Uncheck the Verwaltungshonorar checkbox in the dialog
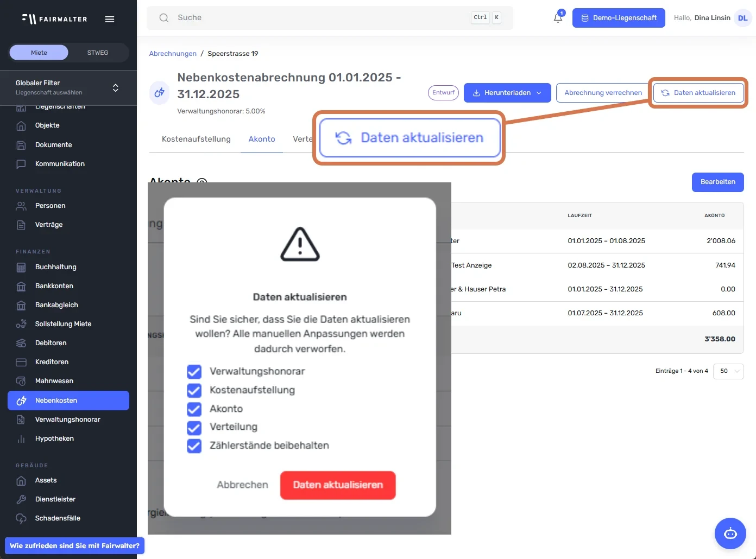This screenshot has width=756, height=559. (x=194, y=371)
